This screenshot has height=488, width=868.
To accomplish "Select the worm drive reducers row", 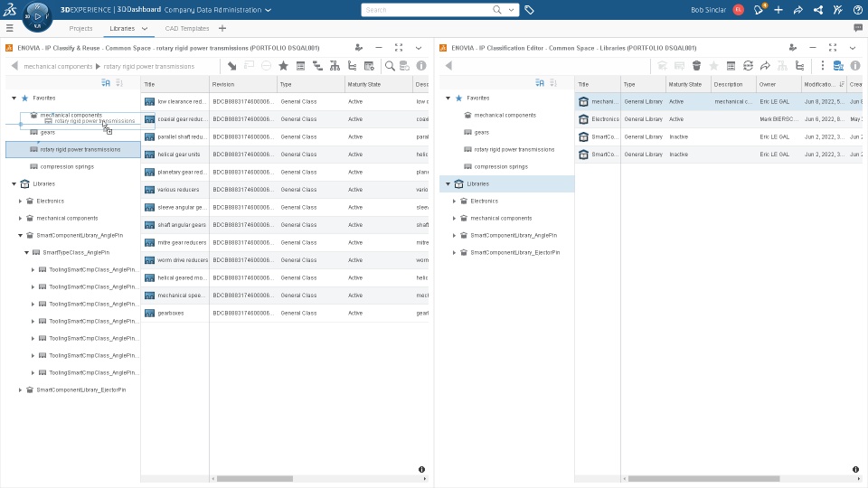I will coord(285,260).
